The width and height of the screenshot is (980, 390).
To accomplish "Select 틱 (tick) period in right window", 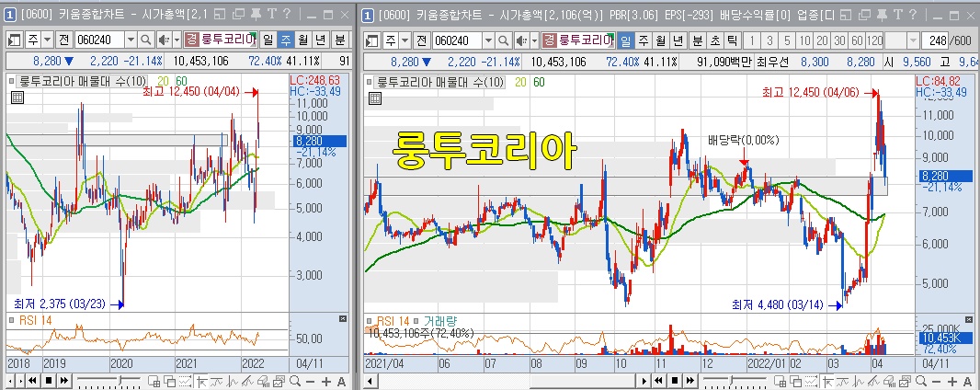I will point(733,40).
